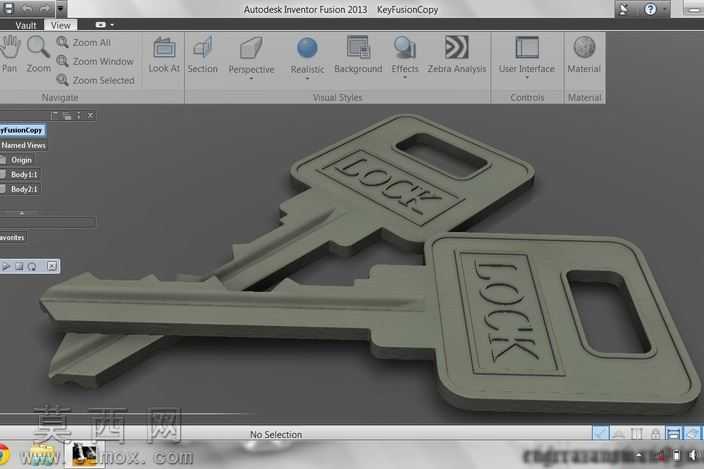704x469 pixels.
Task: Select the Origin tree item
Action: pos(22,160)
